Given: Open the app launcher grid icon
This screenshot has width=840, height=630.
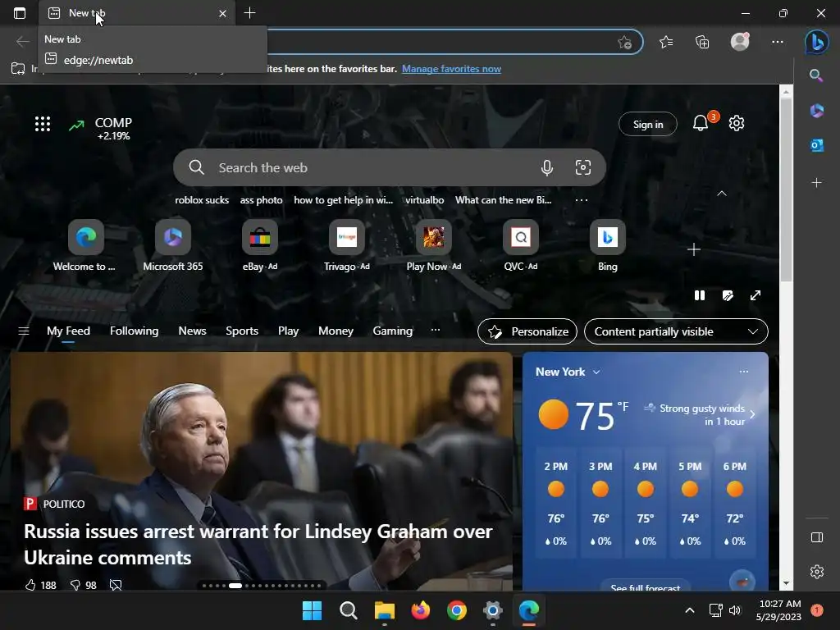Looking at the screenshot, I should coord(43,124).
